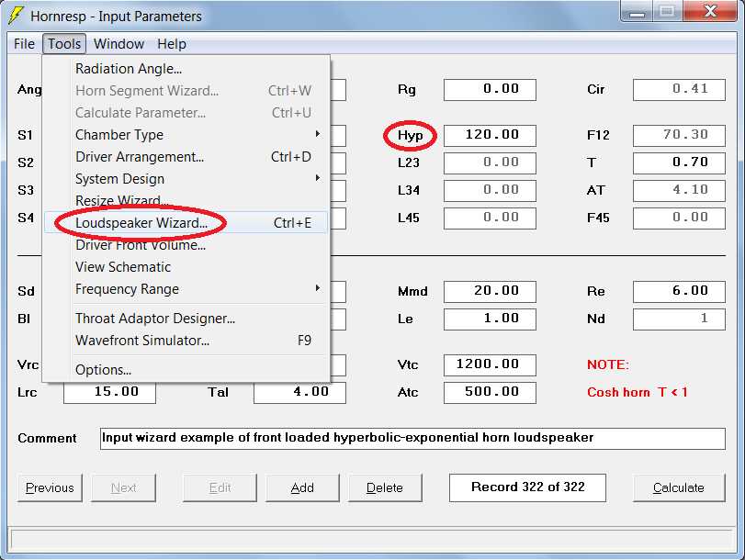Click the Lrc field showing 15.00
Image resolution: width=745 pixels, height=560 pixels.
pyautogui.click(x=109, y=393)
